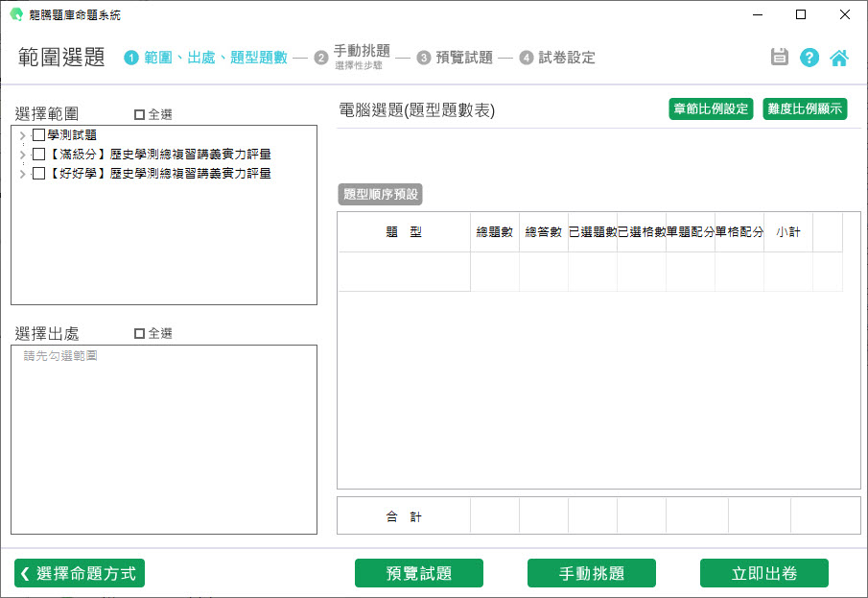Image resolution: width=868 pixels, height=598 pixels.
Task: Go back with 選擇命題方式 button
Action: (x=80, y=573)
